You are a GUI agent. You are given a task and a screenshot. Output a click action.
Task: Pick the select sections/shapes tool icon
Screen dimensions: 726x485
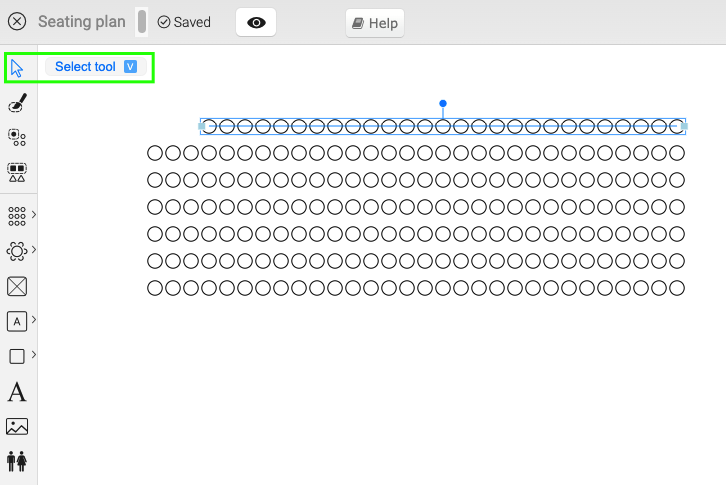click(17, 172)
